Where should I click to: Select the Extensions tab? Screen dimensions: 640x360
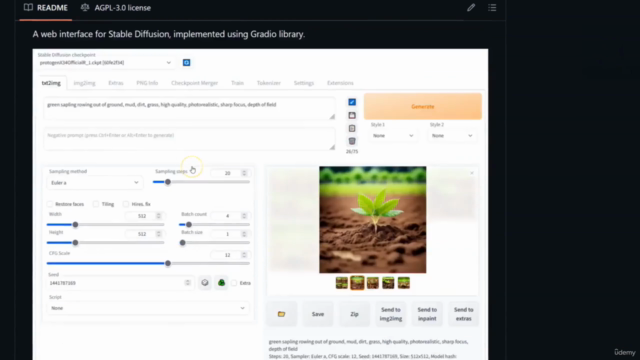coord(340,83)
